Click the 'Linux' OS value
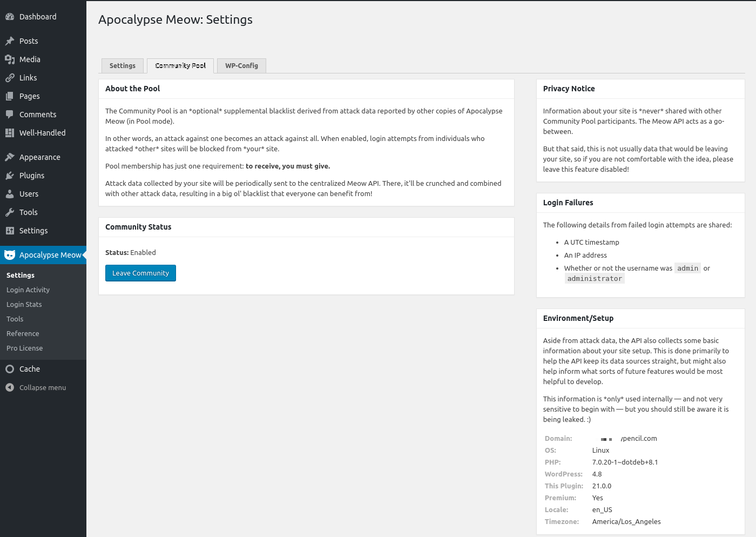The image size is (756, 537). (x=600, y=451)
